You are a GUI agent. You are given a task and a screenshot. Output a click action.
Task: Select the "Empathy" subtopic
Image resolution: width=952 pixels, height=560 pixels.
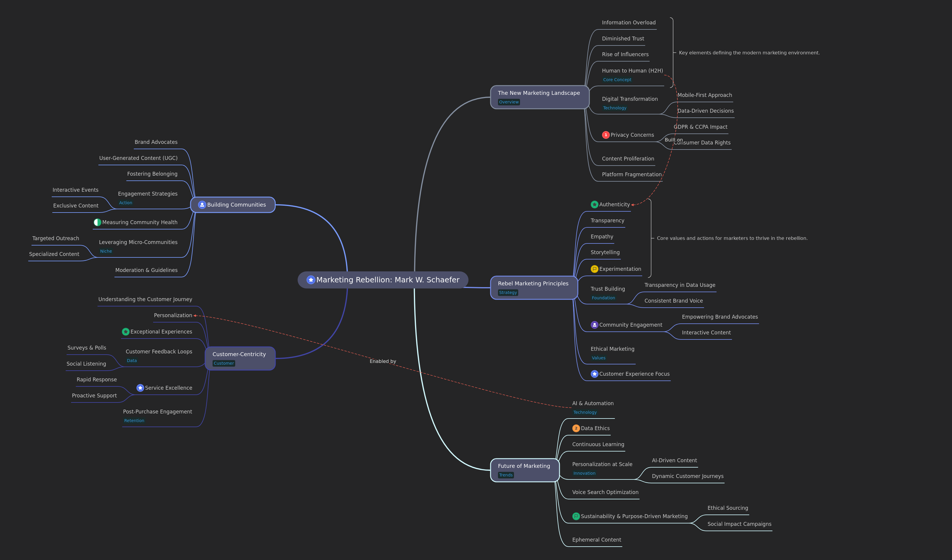coord(602,236)
